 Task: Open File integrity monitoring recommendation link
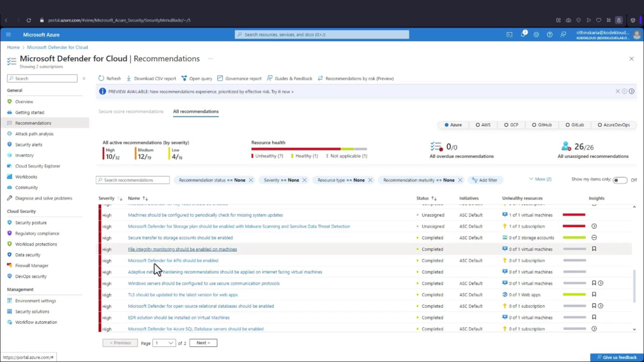(x=182, y=249)
